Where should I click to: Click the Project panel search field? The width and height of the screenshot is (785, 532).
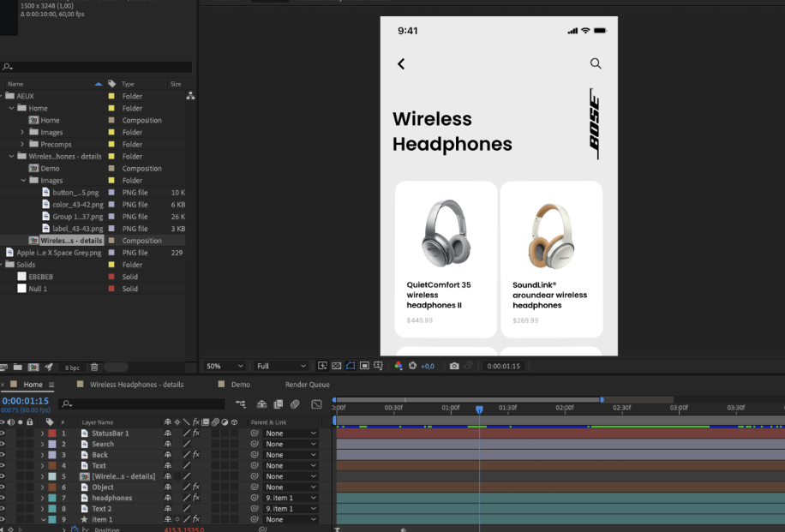coord(96,67)
